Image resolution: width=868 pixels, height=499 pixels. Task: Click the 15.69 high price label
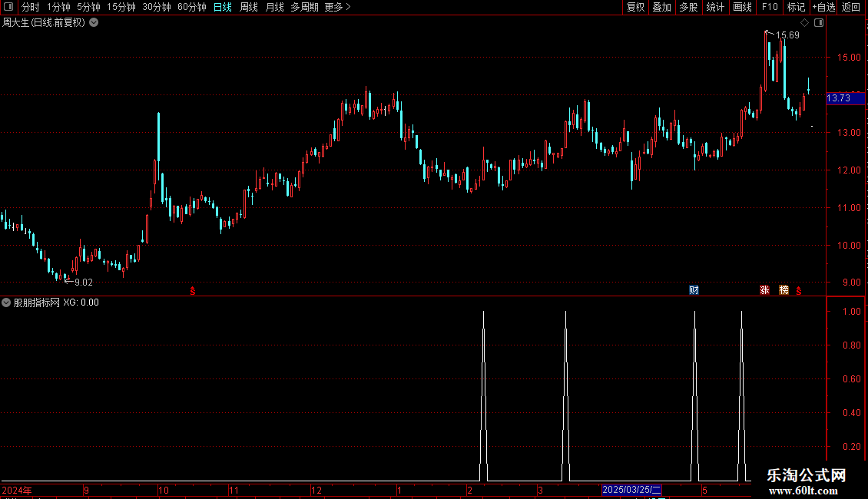[787, 35]
